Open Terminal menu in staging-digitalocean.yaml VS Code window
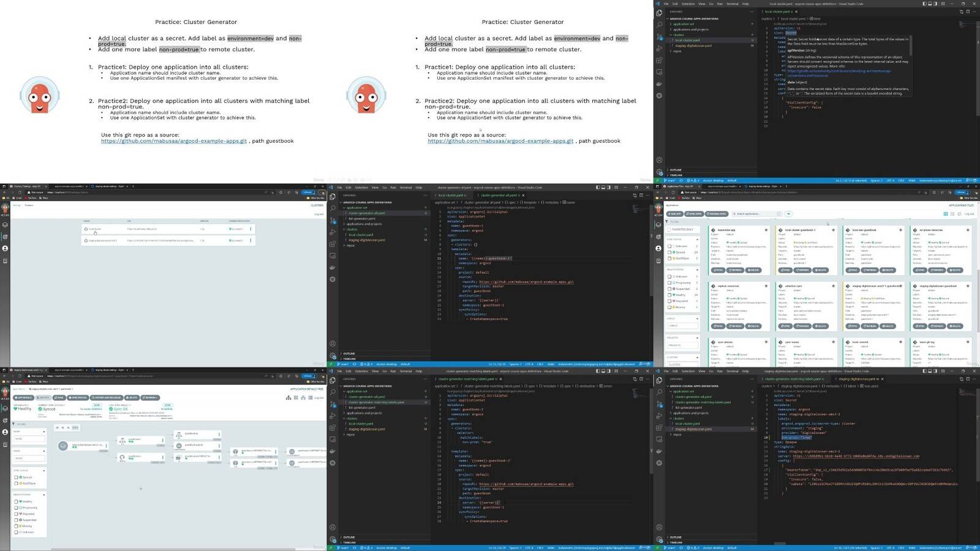The width and height of the screenshot is (980, 551). point(733,371)
